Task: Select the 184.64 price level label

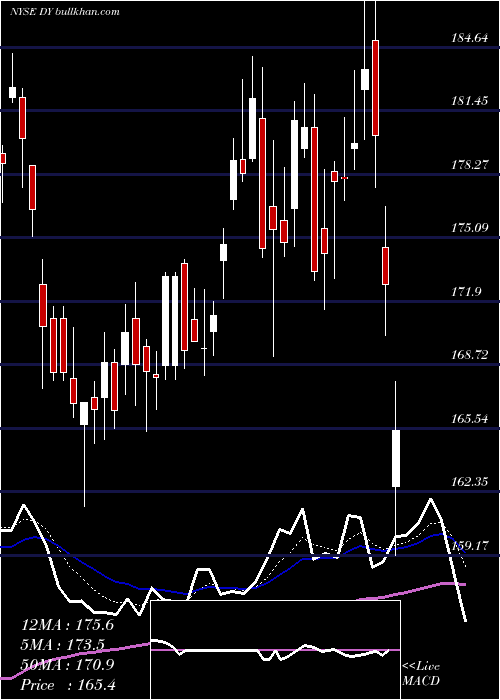Action: click(x=470, y=38)
